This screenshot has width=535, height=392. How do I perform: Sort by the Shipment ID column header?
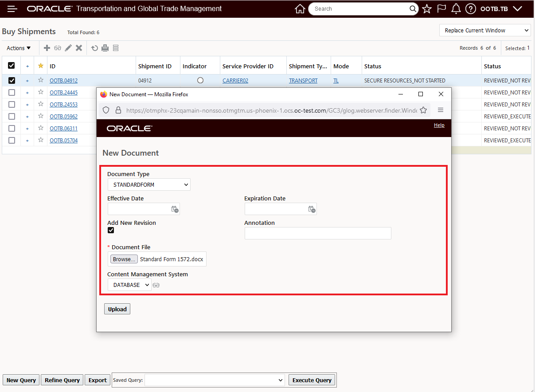click(x=155, y=66)
